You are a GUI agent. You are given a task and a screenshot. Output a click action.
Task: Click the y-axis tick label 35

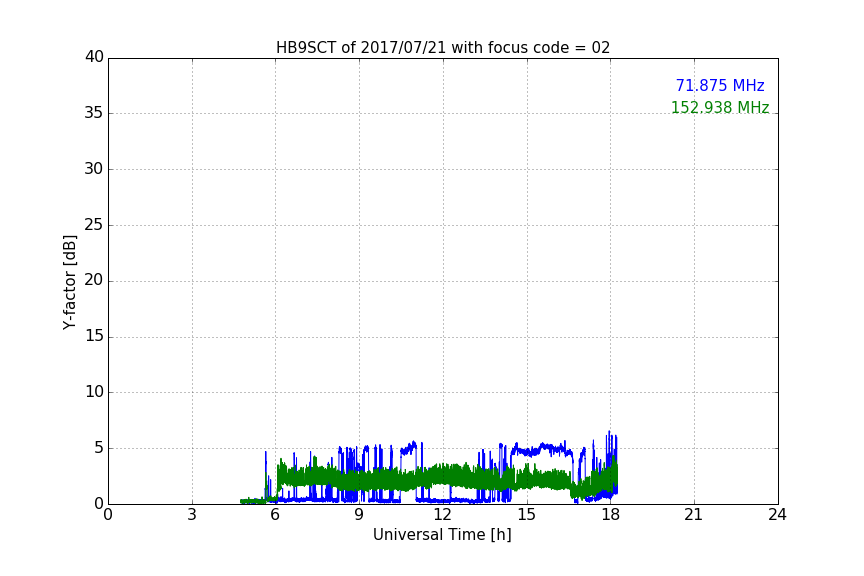94,113
